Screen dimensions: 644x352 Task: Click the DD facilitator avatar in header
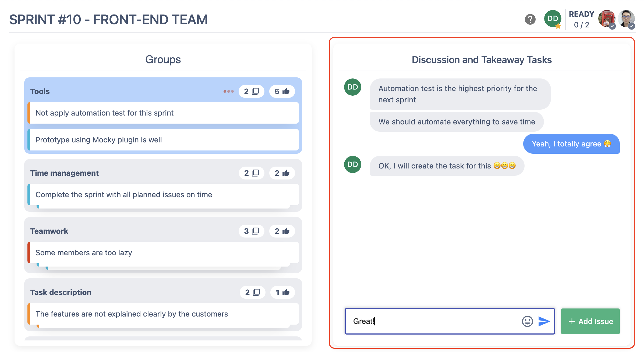(553, 19)
